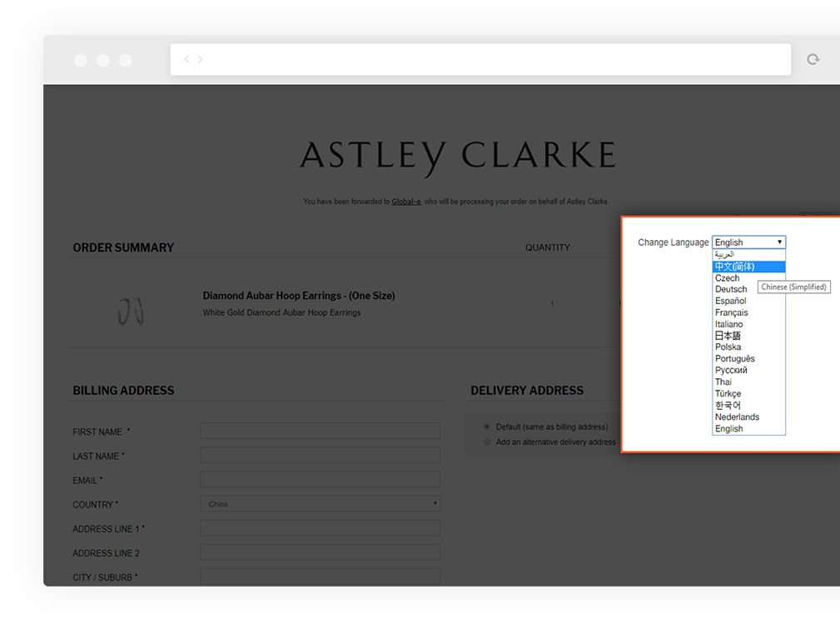Click the BILLING ADDRESS heading
This screenshot has width=840, height=624.
click(x=123, y=390)
